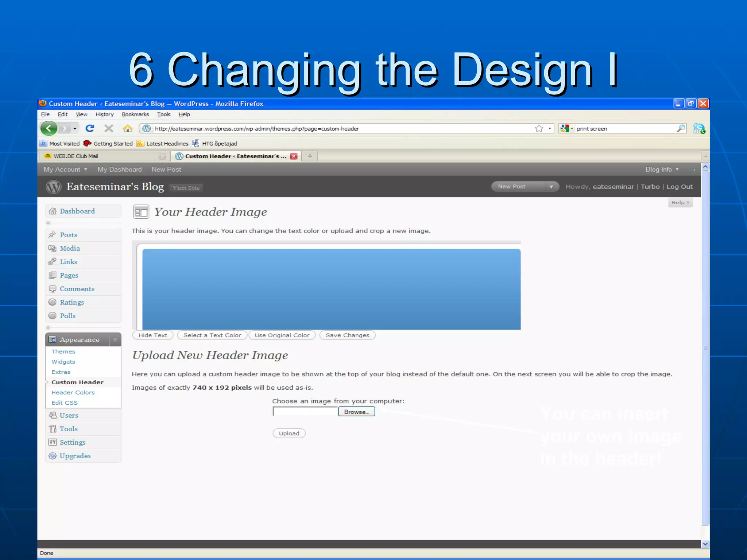The height and width of the screenshot is (560, 747).
Task: Open Users section in sidebar
Action: tap(83, 415)
